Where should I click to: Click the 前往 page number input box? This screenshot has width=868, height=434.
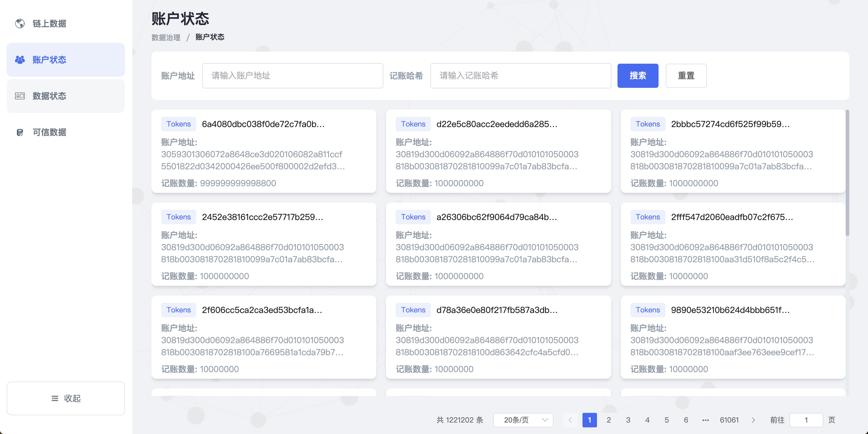pyautogui.click(x=806, y=420)
